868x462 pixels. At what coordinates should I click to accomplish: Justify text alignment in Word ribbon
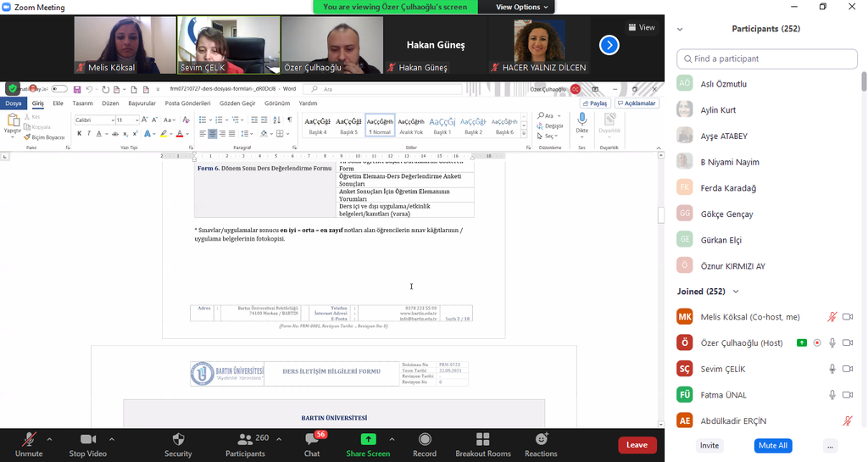pyautogui.click(x=232, y=133)
